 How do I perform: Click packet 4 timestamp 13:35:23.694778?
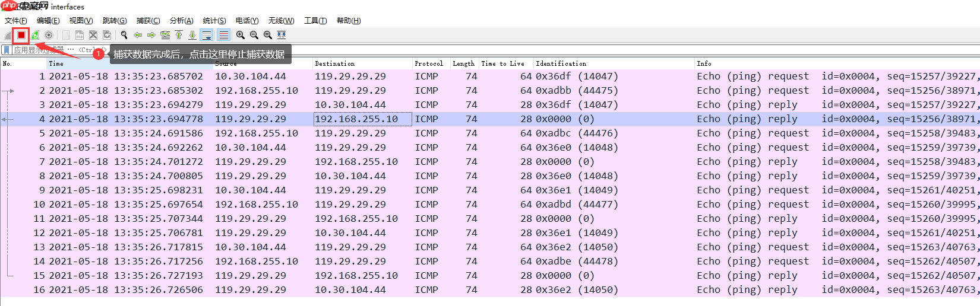126,119
